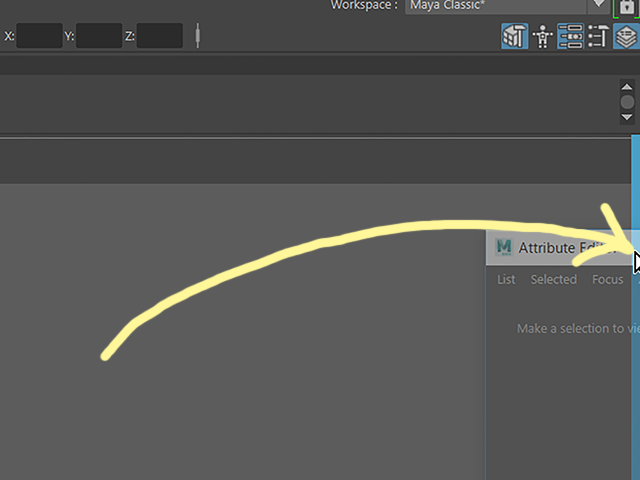Click the Maya logo in Attribute Editor title
Image resolution: width=640 pixels, height=480 pixels.
[503, 247]
